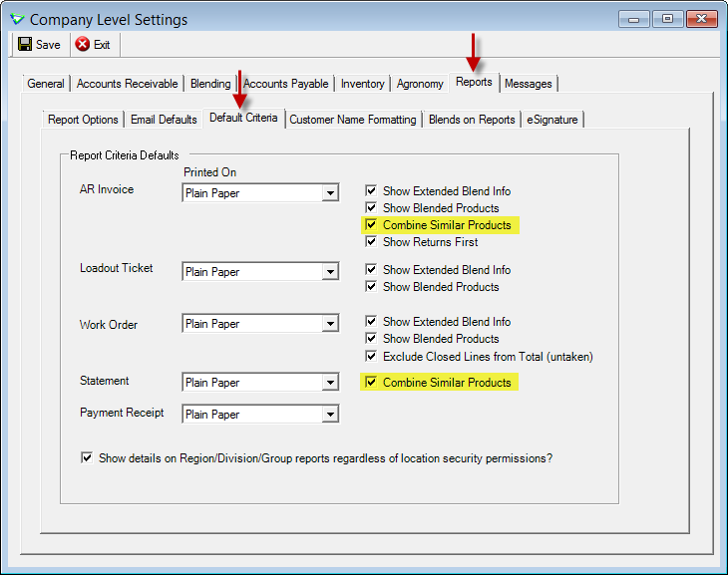Toggle Loadout Ticket Show Extended Blend Info
Image resolution: width=728 pixels, height=575 pixels.
[371, 269]
